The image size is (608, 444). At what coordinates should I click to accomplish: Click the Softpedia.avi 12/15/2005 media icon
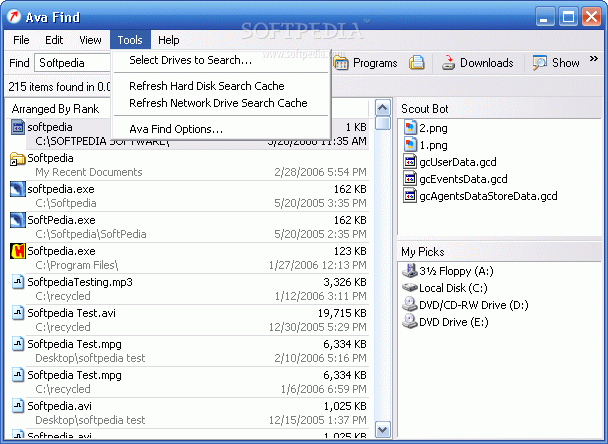click(x=17, y=406)
